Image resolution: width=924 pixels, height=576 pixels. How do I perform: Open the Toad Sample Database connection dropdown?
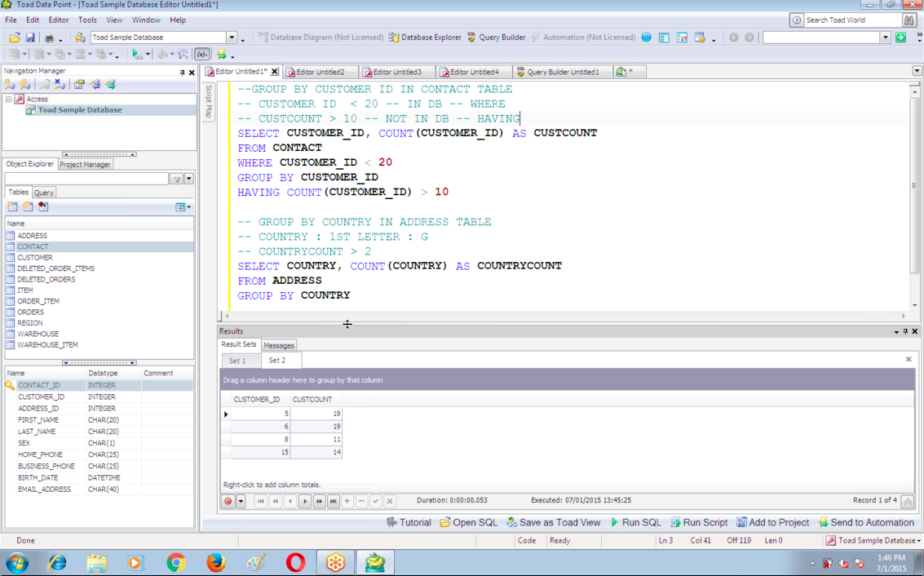point(232,38)
